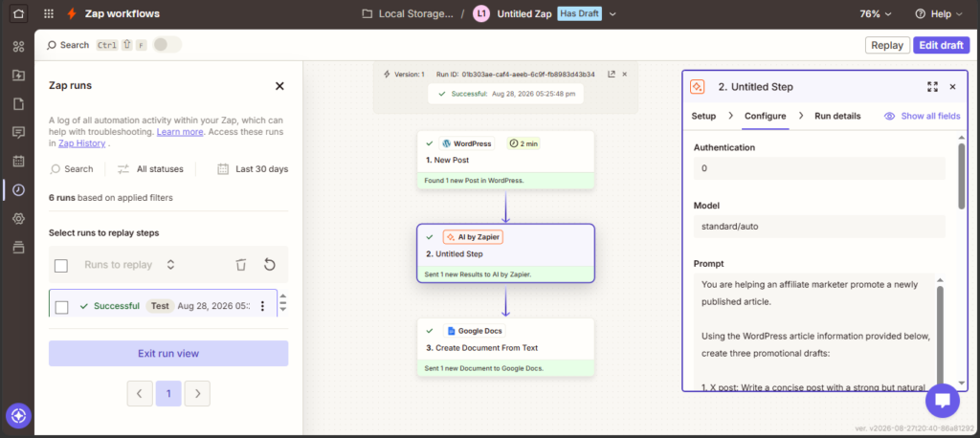Click the L1 avatar badge
Screen dimensions: 980x438
tap(480, 13)
